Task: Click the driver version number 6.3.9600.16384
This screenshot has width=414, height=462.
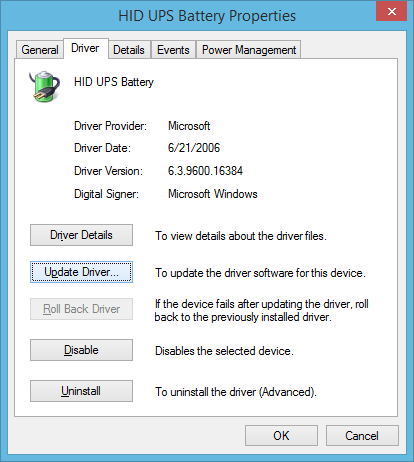Action: [x=205, y=171]
